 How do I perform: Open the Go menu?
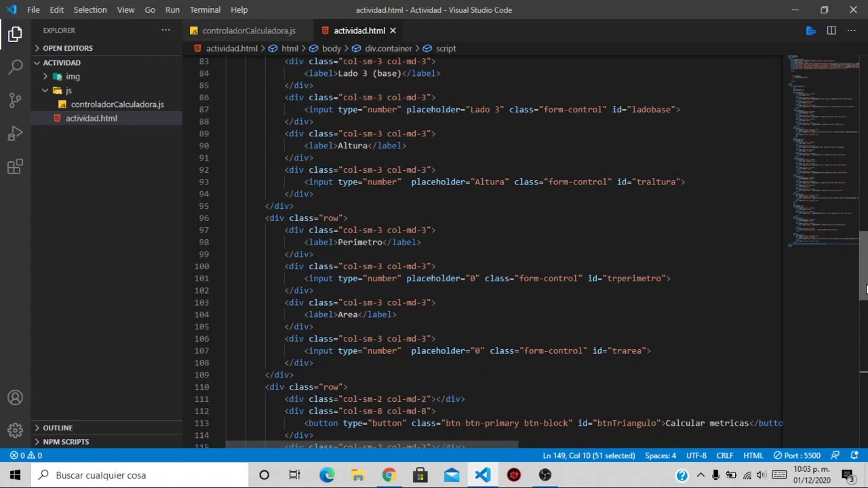(x=150, y=10)
